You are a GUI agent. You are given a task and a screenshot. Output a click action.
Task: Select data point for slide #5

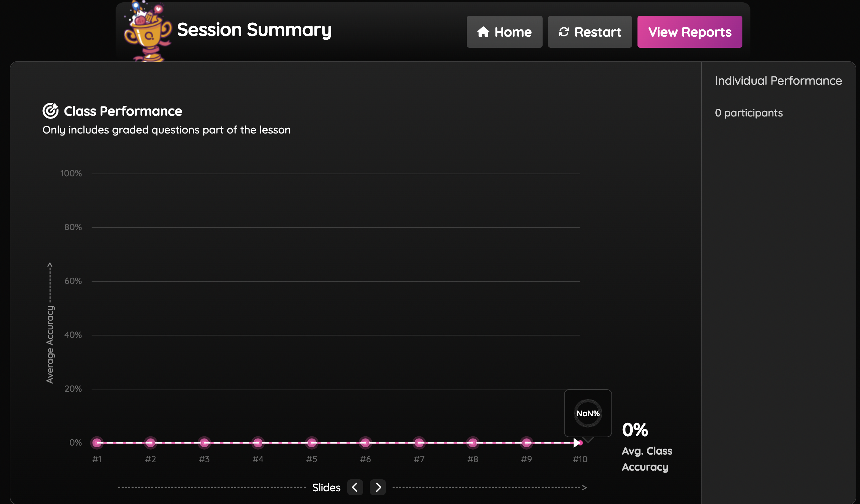coord(312,443)
